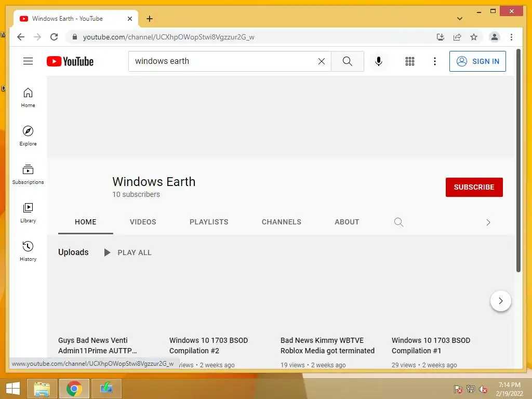Open Bad News Kimmy WBTVE Roblox video
Image resolution: width=532 pixels, height=399 pixels.
tap(327, 345)
